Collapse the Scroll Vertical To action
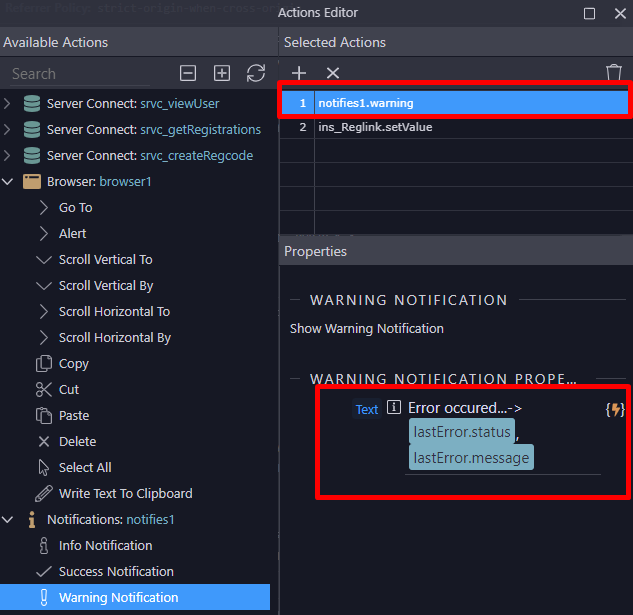 [44, 260]
